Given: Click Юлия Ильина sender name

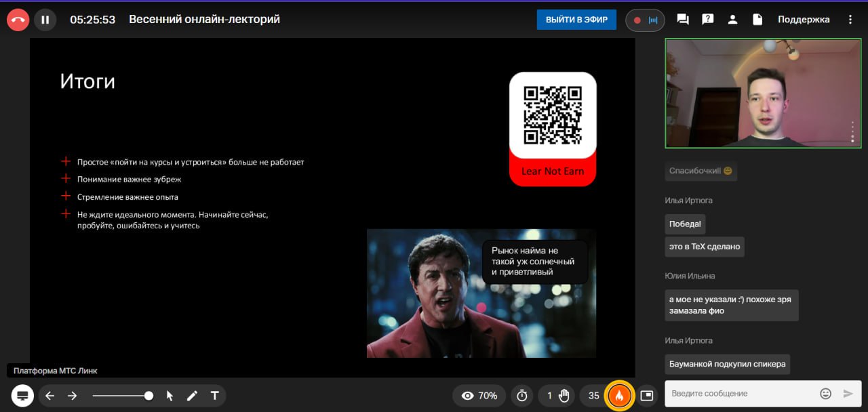Looking at the screenshot, I should click(x=690, y=276).
